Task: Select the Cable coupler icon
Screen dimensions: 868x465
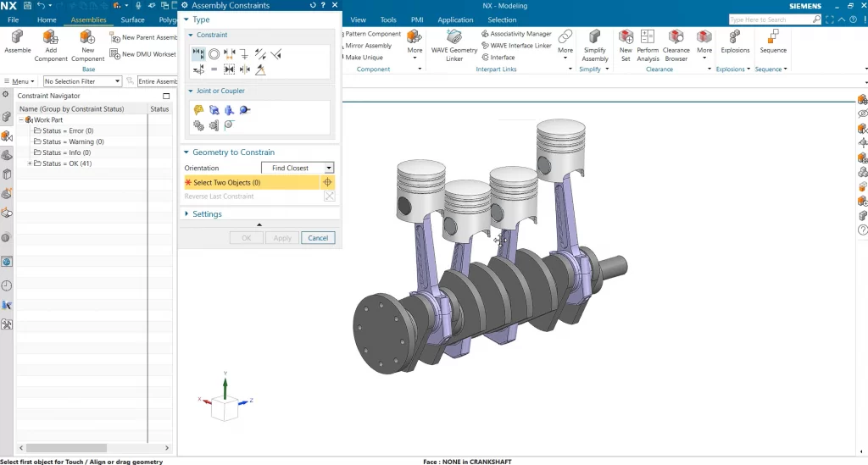Action: click(229, 125)
